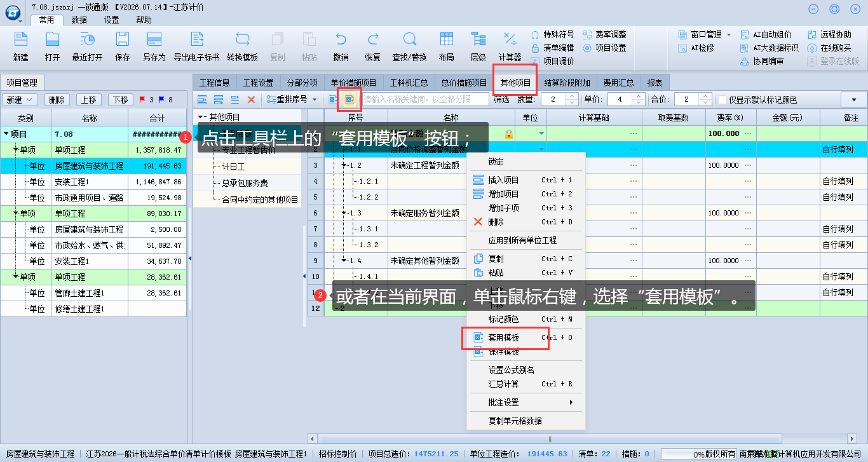Save the project with 保存 icon
This screenshot has width=868, height=462.
click(122, 46)
